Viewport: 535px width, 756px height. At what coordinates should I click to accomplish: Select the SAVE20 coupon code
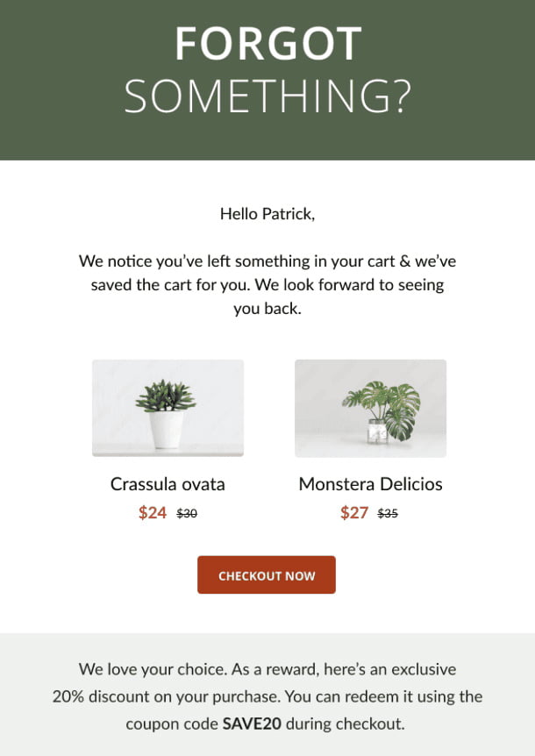click(x=252, y=724)
